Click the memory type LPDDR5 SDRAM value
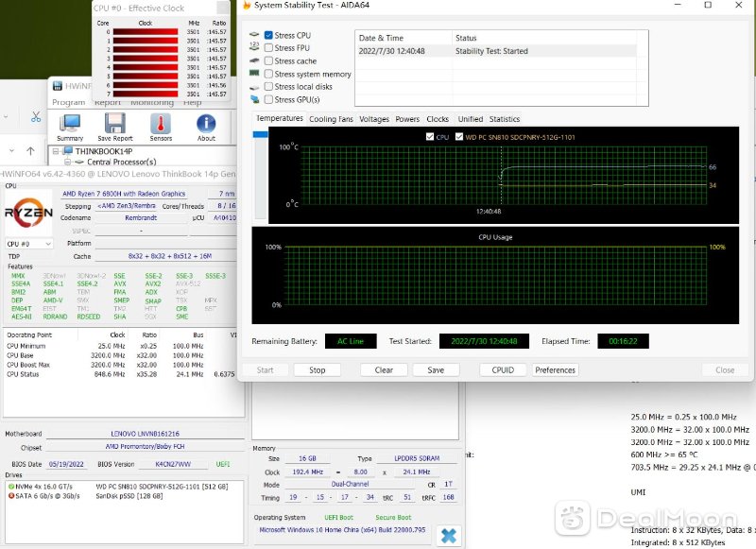This screenshot has width=756, height=549. point(417,458)
